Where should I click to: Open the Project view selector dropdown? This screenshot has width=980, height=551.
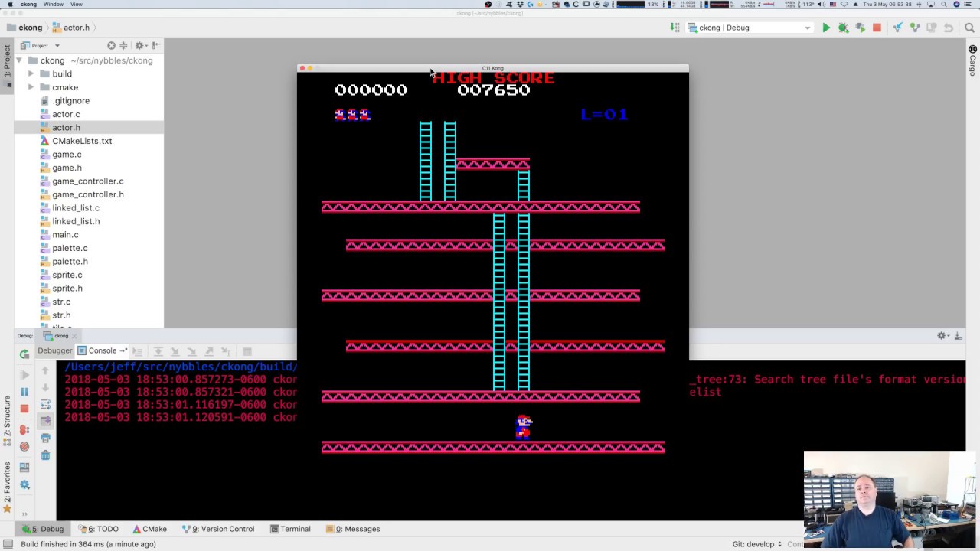(41, 46)
